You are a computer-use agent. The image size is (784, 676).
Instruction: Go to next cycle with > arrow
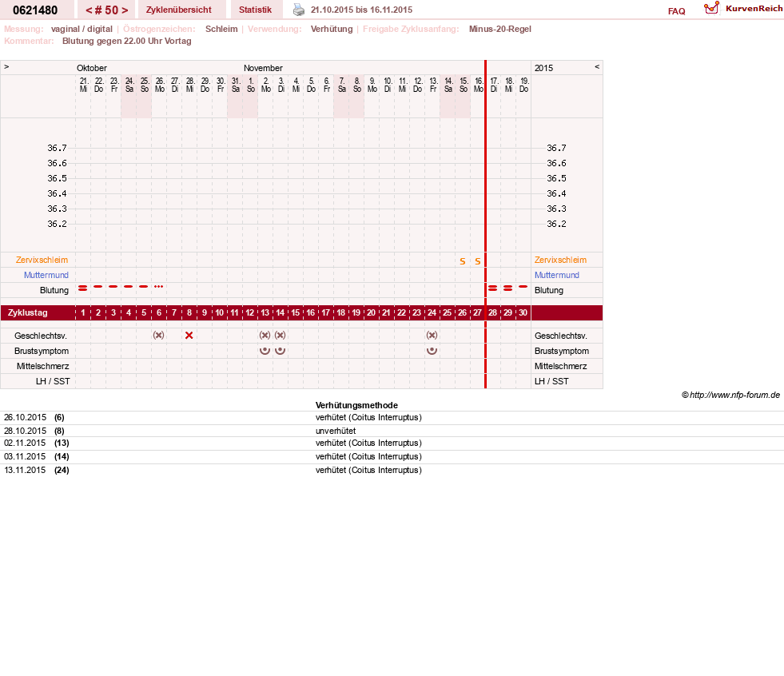(x=125, y=10)
